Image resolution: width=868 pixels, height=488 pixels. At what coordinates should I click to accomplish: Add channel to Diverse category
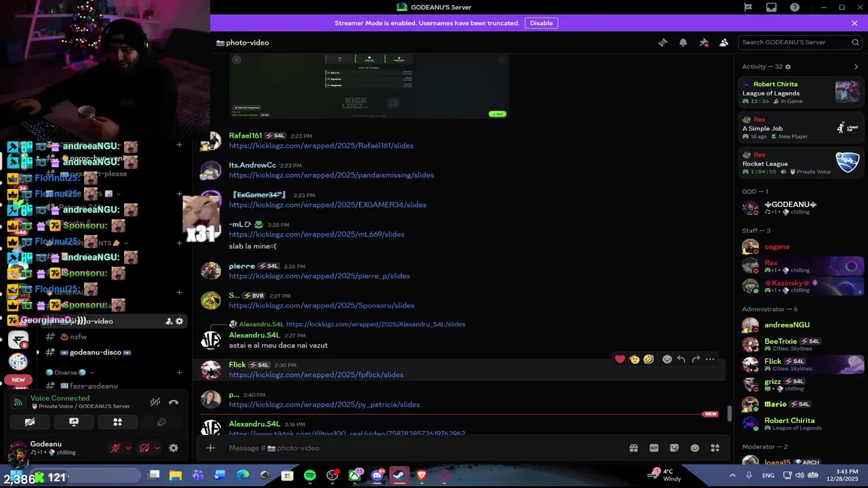179,372
